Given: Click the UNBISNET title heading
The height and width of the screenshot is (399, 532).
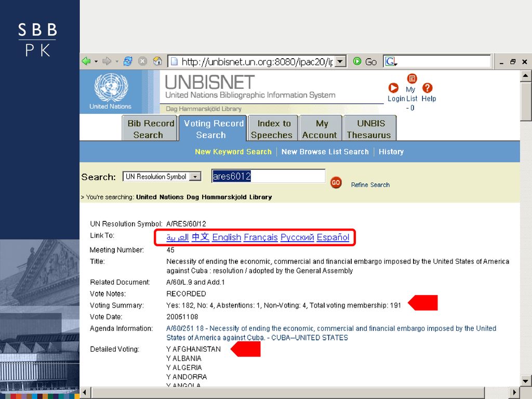Looking at the screenshot, I should tap(210, 83).
